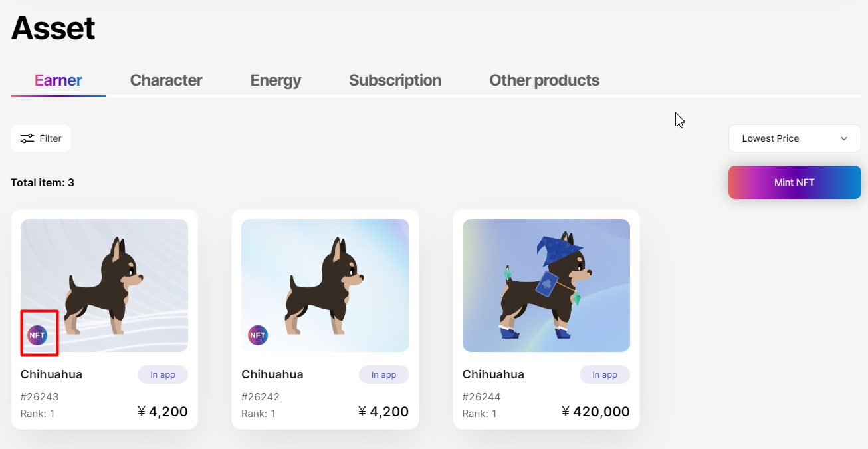The image size is (868, 449).
Task: Switch to the Character tab
Action: click(x=166, y=80)
